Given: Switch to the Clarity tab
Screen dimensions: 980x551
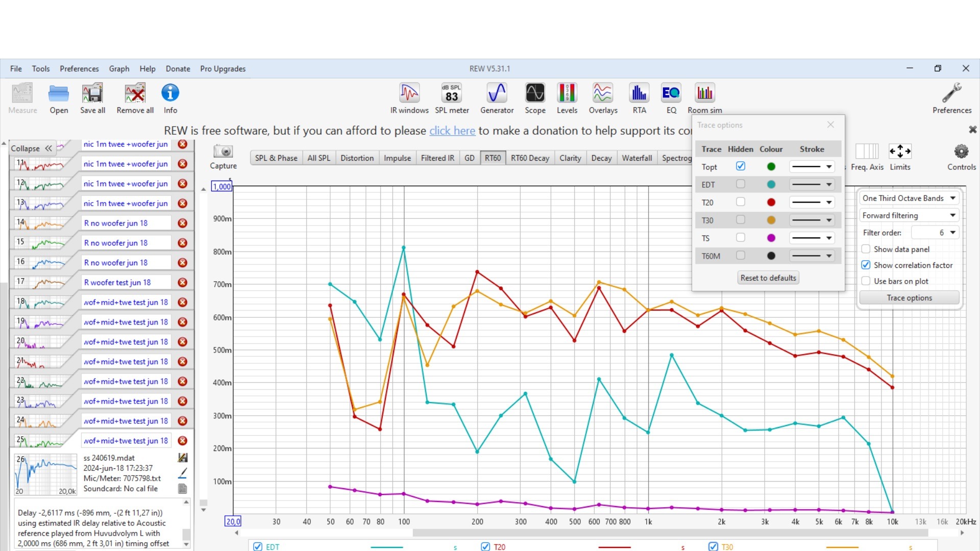Looking at the screenshot, I should coord(570,158).
